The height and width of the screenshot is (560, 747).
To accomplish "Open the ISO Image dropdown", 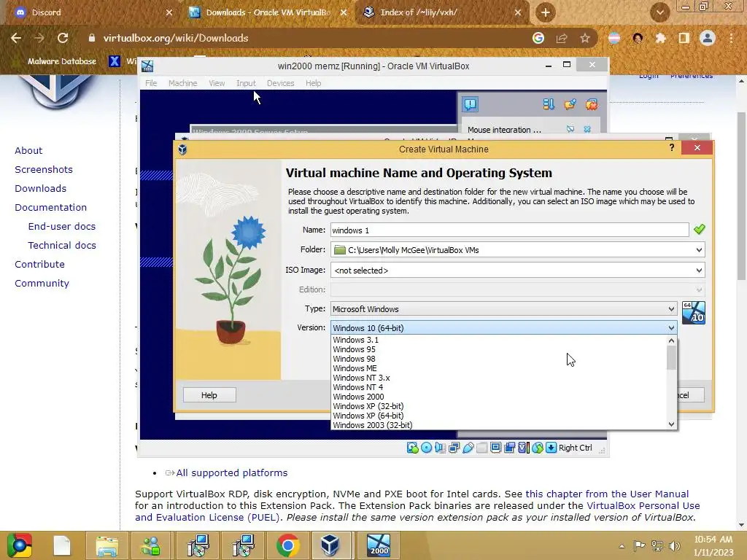I will coord(699,271).
